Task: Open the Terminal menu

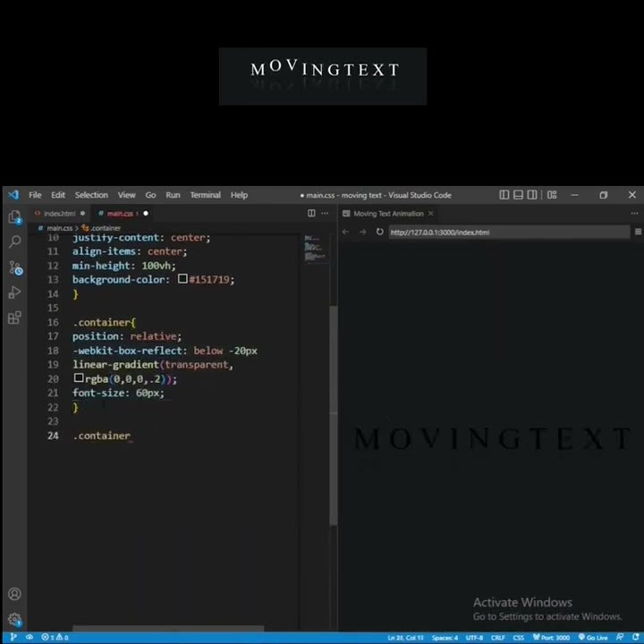Action: 205,195
